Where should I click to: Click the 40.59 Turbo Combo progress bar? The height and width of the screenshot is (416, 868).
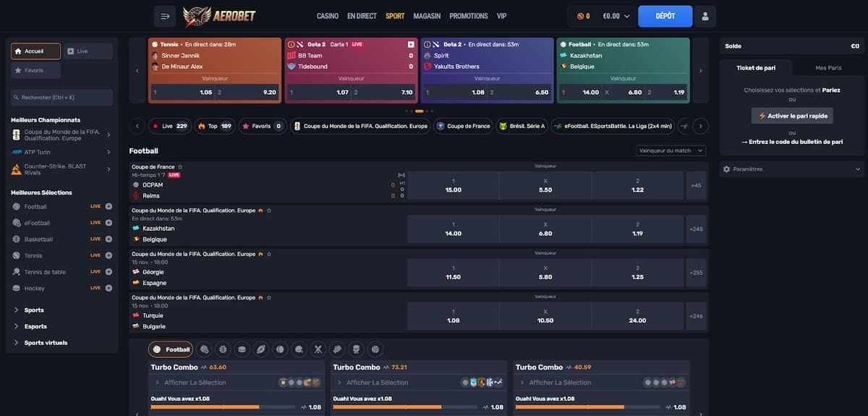(589, 407)
